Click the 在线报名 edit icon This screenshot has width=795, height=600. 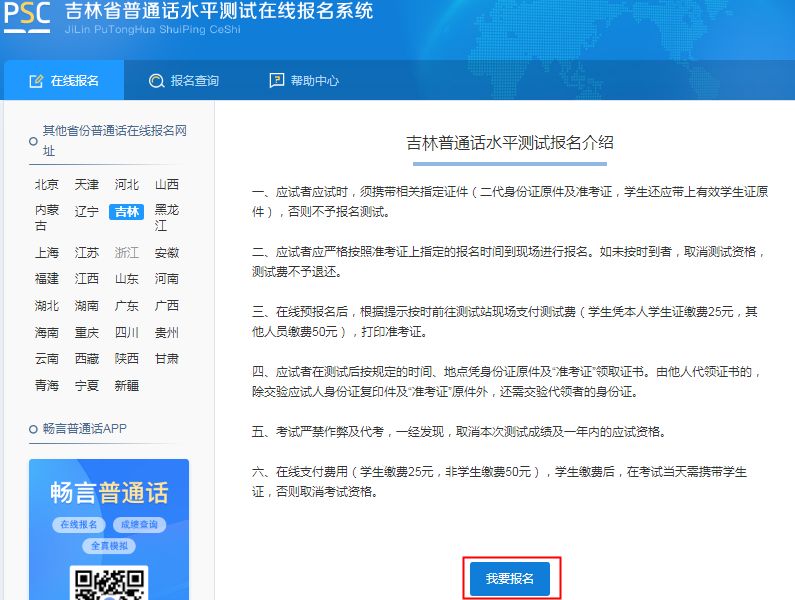coord(36,81)
